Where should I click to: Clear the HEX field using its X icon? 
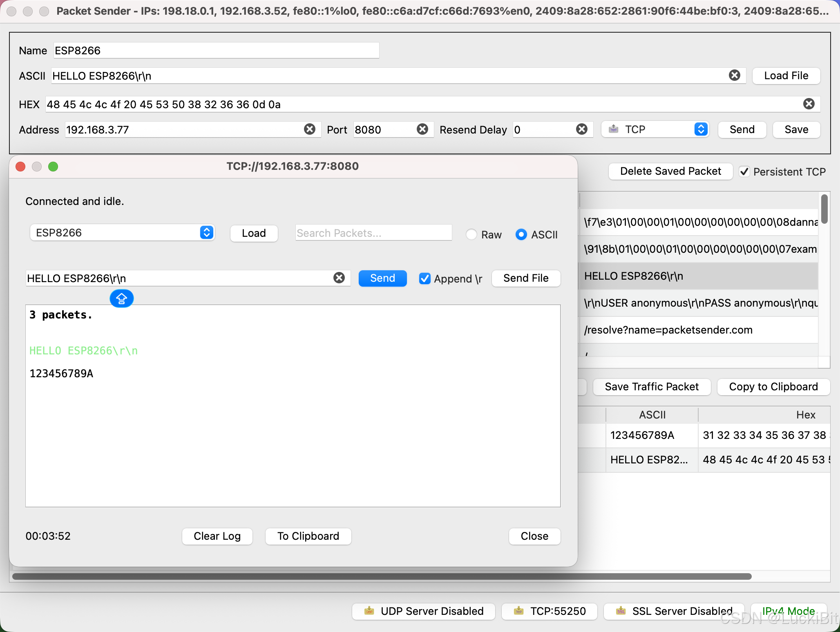809,104
